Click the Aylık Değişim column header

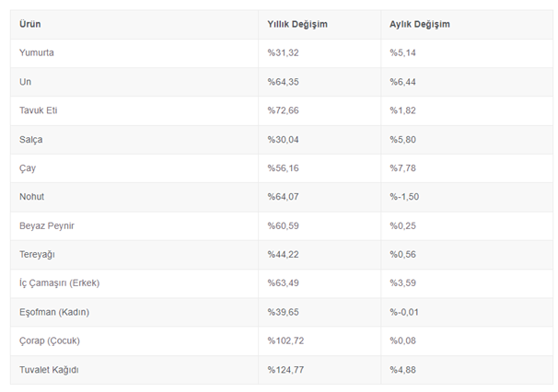420,23
